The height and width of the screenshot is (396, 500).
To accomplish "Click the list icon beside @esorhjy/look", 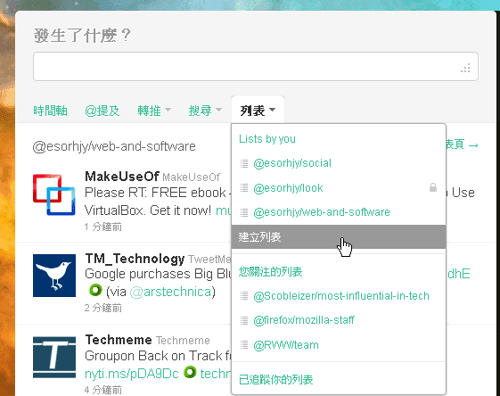I will (244, 188).
